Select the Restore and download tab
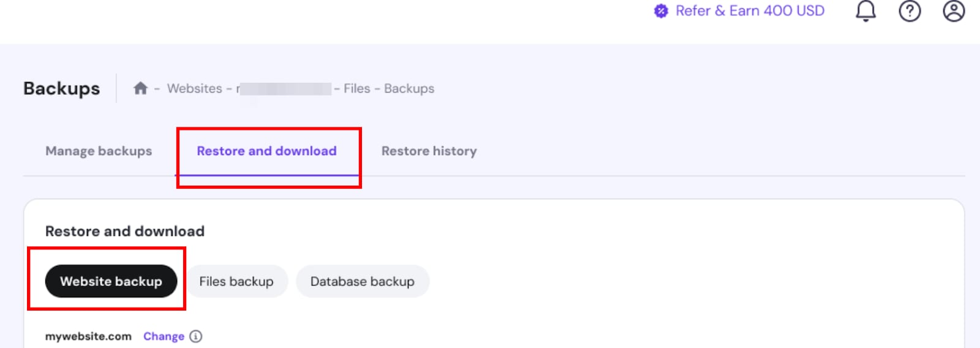980x348 pixels. pos(266,151)
